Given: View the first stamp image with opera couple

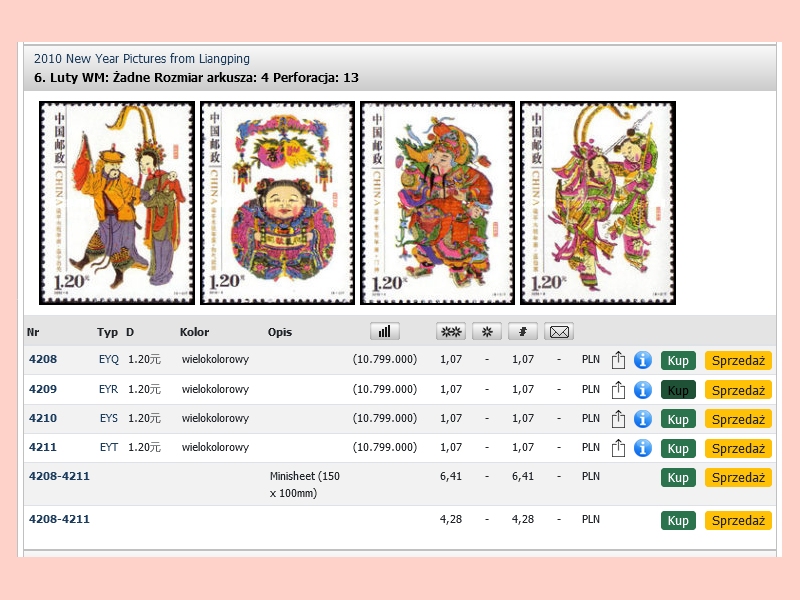Looking at the screenshot, I should (117, 203).
